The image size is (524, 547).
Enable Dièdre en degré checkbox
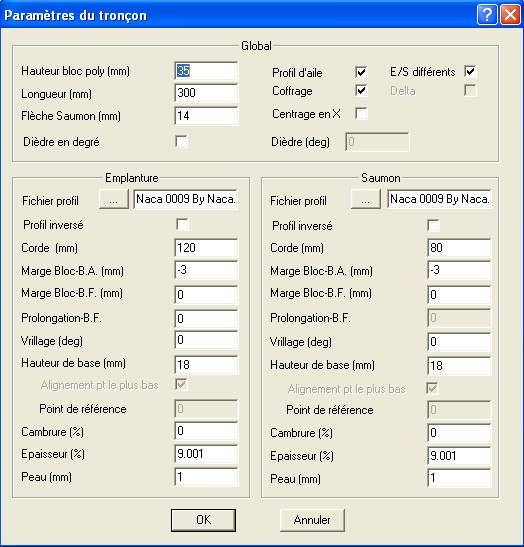(x=181, y=142)
